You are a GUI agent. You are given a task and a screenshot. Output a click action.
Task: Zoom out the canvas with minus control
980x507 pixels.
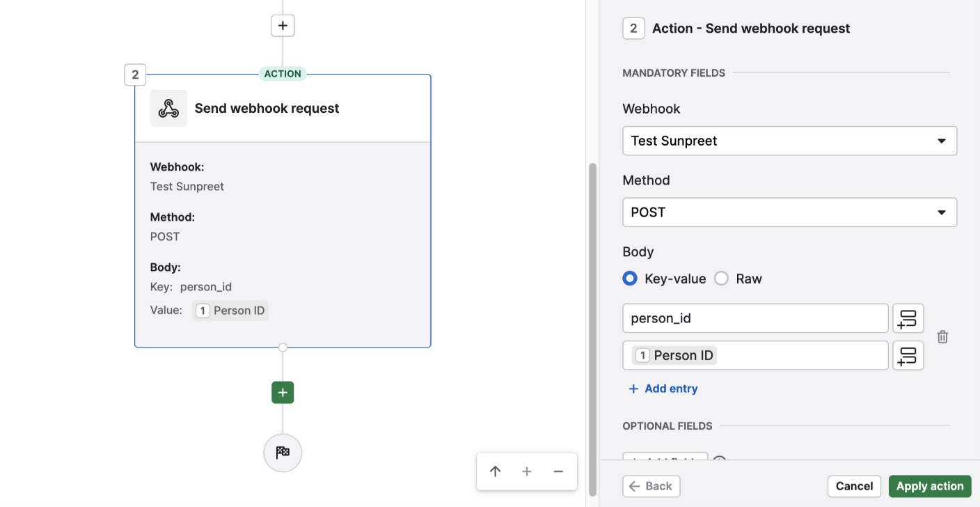(558, 471)
